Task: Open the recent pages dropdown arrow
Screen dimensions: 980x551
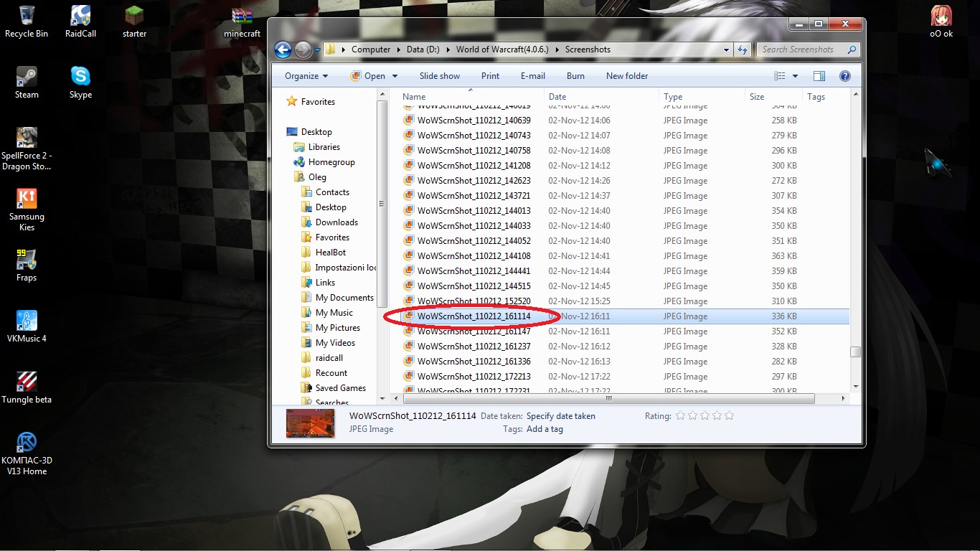Action: [x=316, y=50]
